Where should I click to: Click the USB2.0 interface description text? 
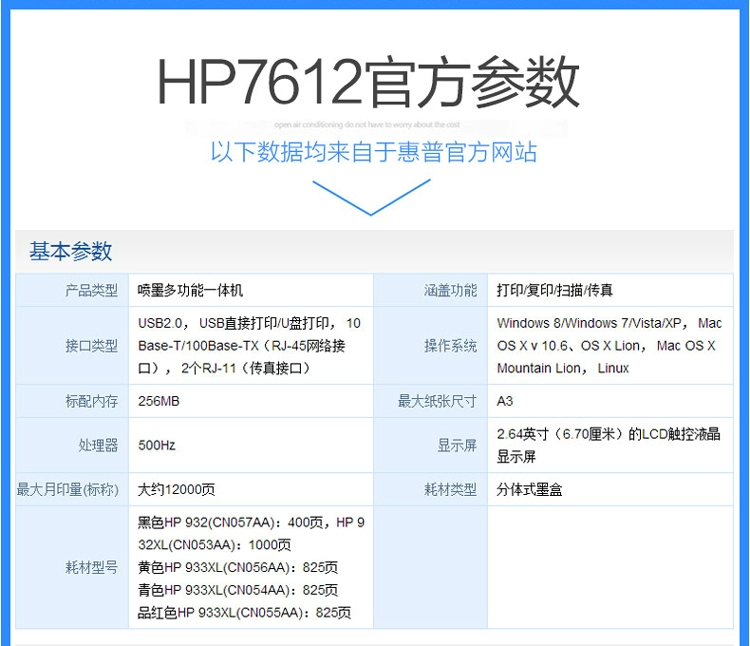249,346
